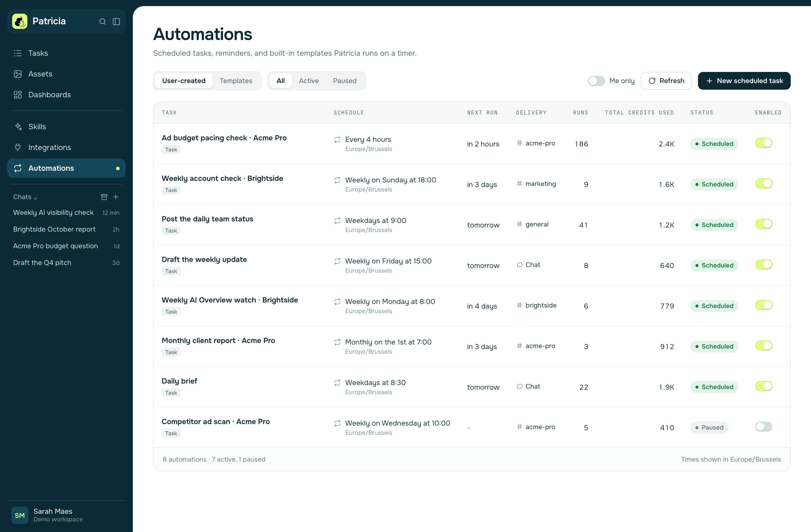The image size is (811, 532).
Task: Disable Weekly AI Overview watch automation
Action: tap(764, 305)
